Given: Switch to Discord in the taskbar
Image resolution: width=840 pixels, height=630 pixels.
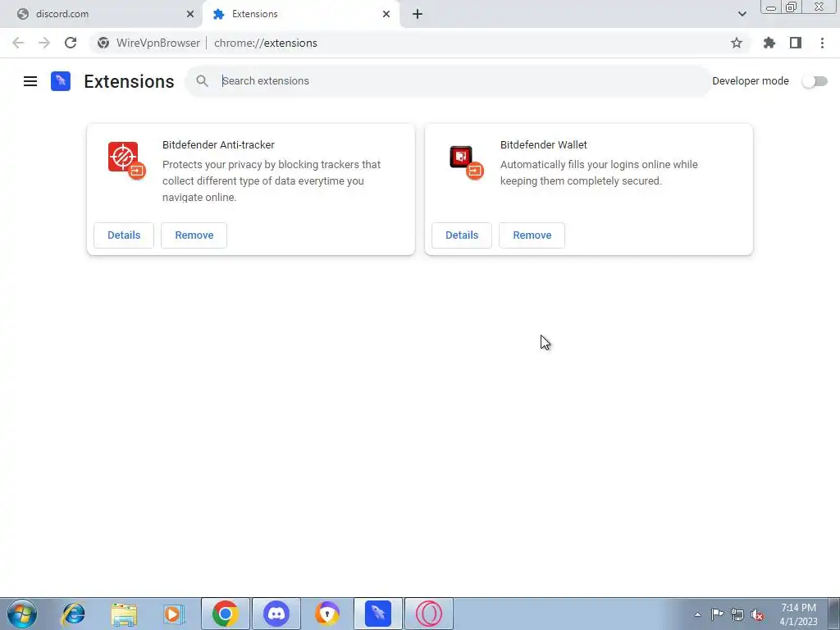Looking at the screenshot, I should point(276,614).
